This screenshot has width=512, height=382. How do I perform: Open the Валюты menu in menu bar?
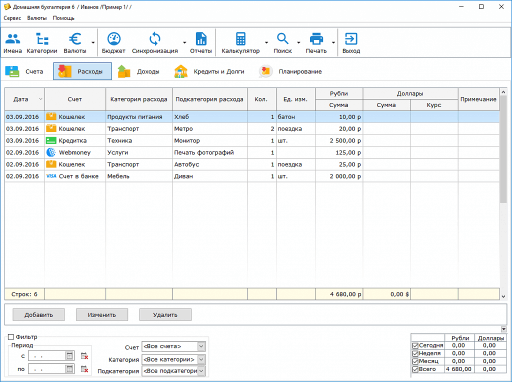[x=37, y=18]
